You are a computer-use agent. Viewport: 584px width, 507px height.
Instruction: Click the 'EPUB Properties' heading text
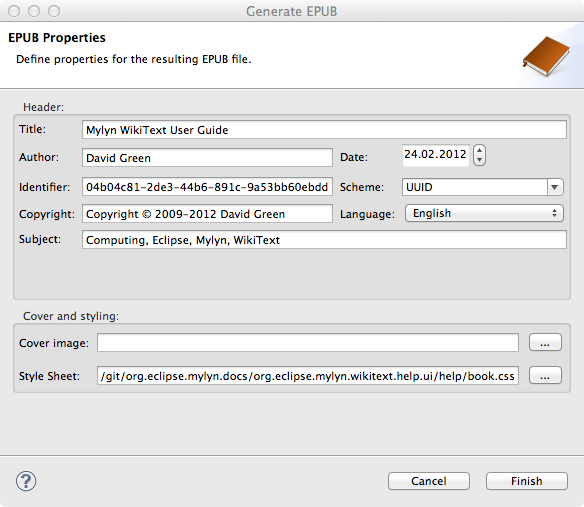pos(57,38)
